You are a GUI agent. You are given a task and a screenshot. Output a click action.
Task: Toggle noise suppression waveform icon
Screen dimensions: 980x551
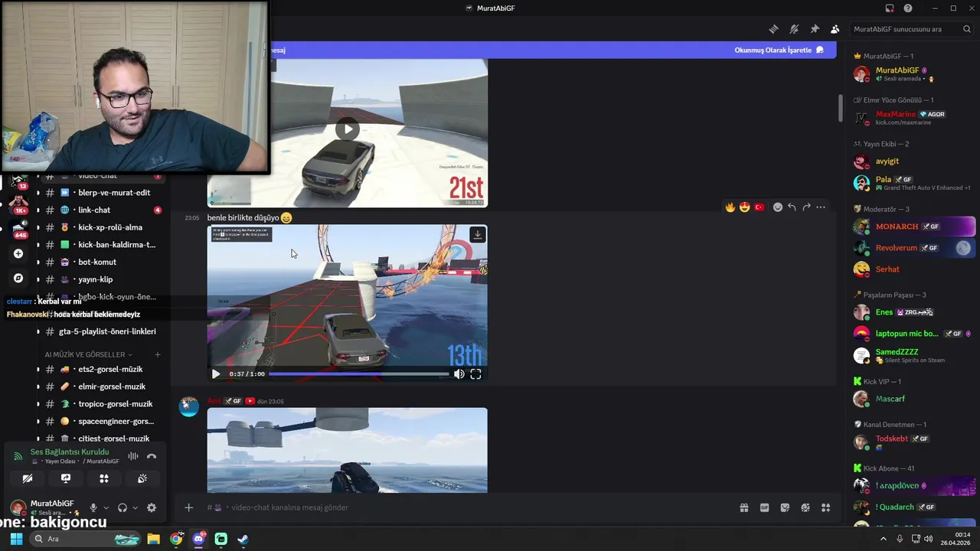coord(133,456)
